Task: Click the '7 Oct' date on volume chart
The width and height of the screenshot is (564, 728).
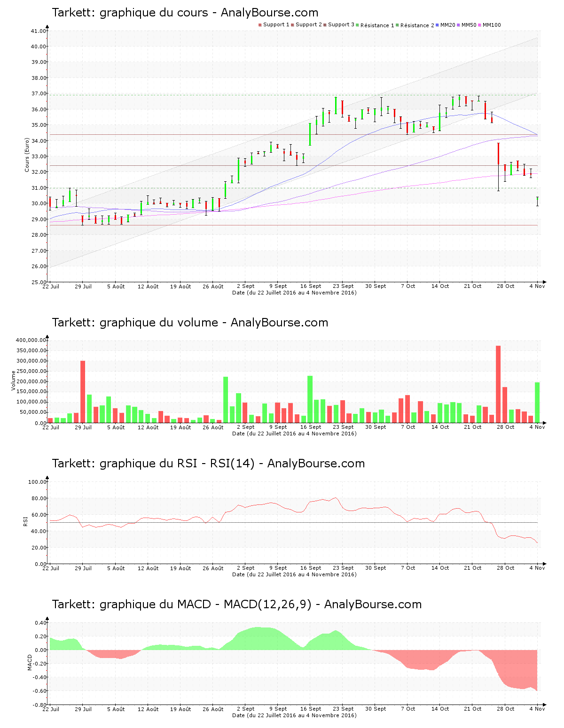Action: click(408, 427)
